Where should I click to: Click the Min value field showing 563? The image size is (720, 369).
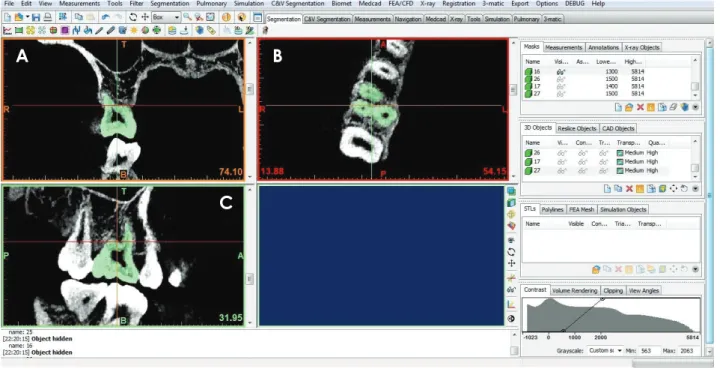click(649, 351)
